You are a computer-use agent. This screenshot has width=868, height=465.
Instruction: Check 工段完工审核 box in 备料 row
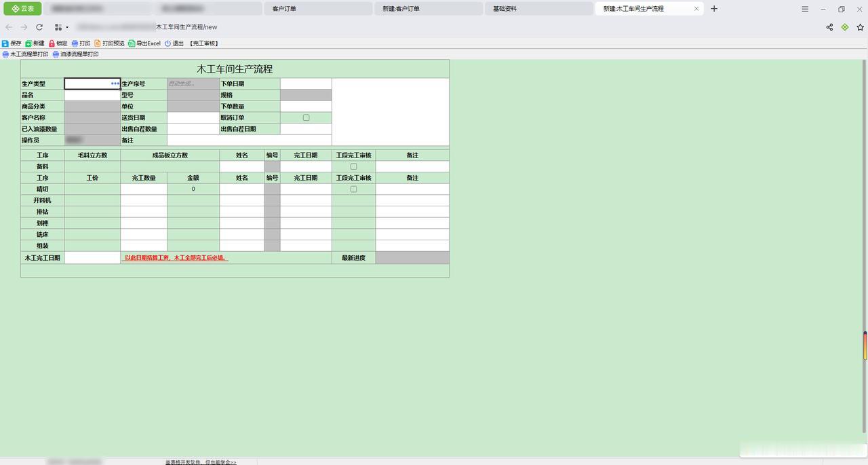point(353,166)
